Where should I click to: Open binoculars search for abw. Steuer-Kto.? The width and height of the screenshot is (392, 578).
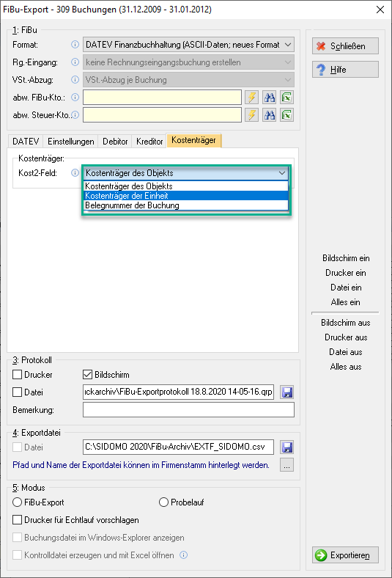pyautogui.click(x=270, y=115)
